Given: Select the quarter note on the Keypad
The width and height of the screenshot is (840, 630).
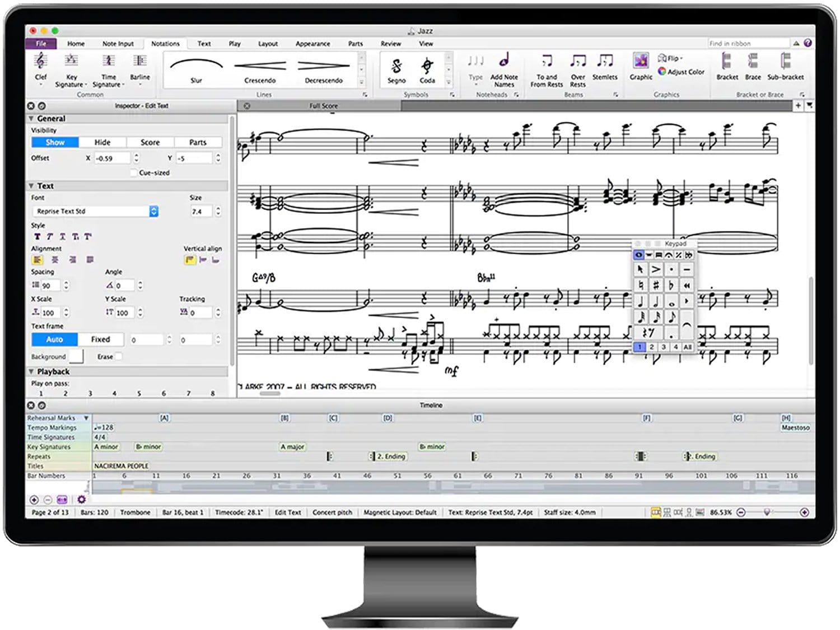Looking at the screenshot, I should (x=641, y=301).
